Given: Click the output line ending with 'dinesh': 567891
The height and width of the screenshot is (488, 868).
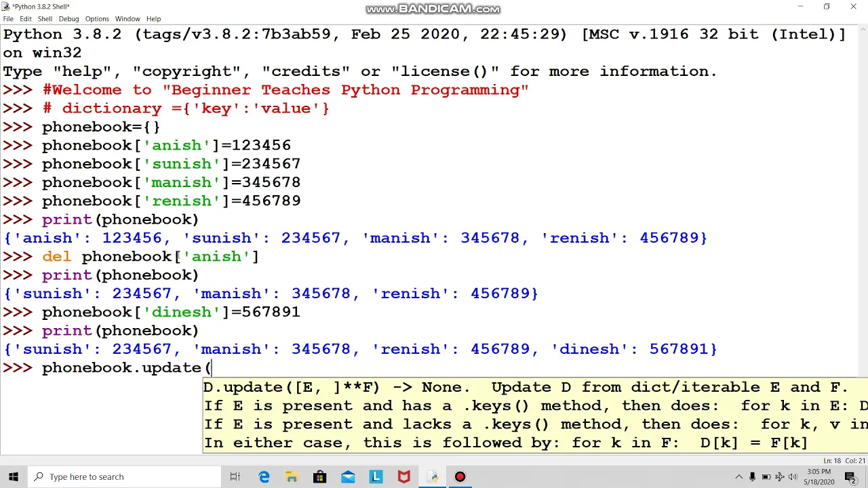Looking at the screenshot, I should coord(360,349).
